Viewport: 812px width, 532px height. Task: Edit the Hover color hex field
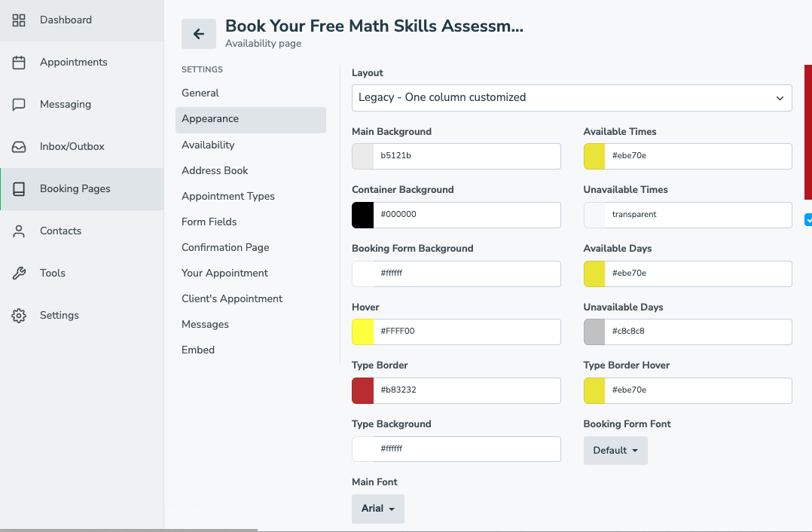point(467,332)
